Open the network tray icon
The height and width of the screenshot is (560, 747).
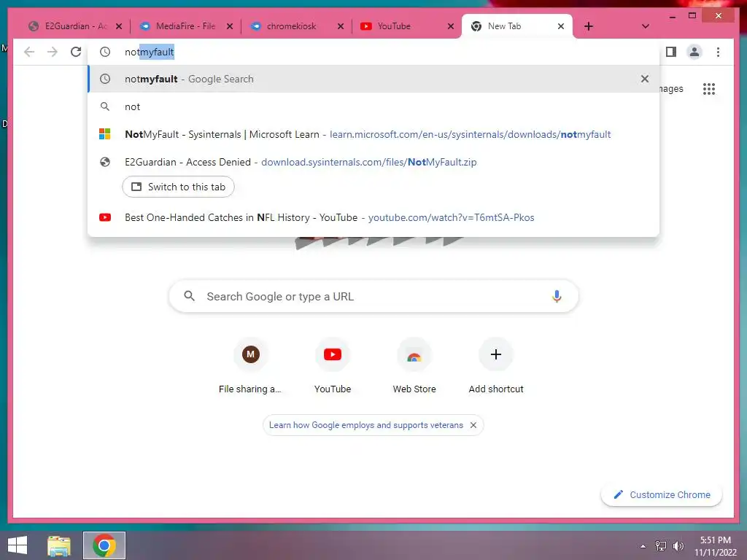click(x=661, y=545)
